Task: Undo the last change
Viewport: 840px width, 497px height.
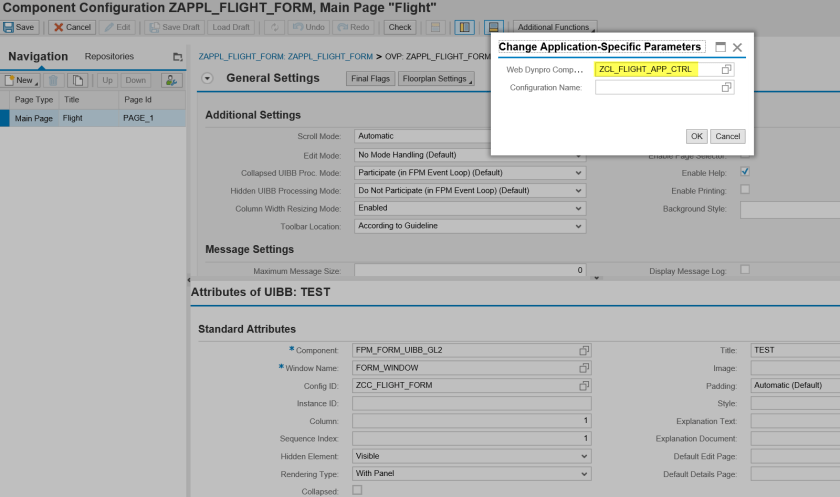Action: [x=308, y=27]
